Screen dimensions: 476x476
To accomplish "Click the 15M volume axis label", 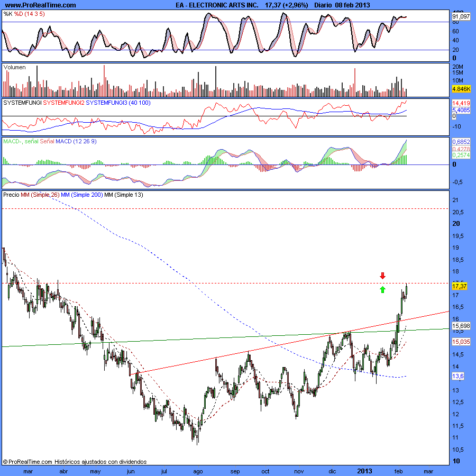I will tap(458, 72).
